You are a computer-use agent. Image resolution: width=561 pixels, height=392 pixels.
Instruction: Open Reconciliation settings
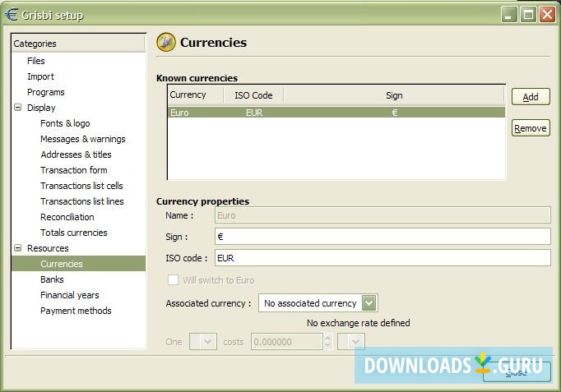click(x=67, y=217)
